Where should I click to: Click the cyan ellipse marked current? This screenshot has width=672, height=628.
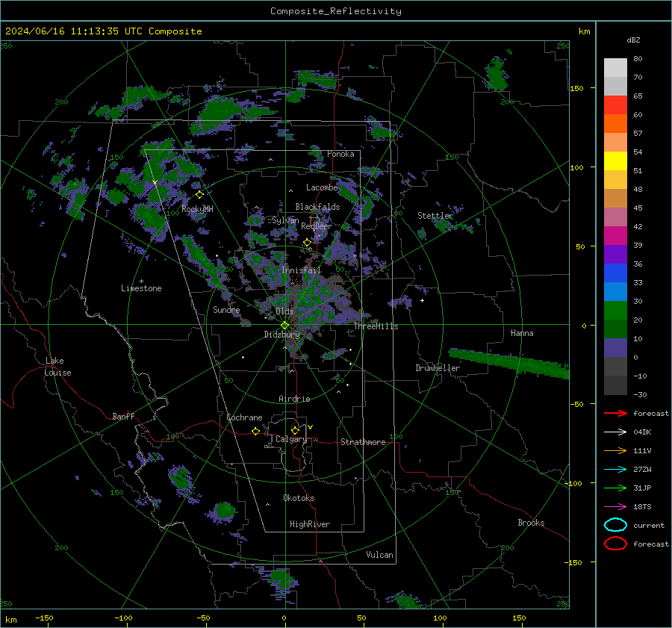pos(615,525)
